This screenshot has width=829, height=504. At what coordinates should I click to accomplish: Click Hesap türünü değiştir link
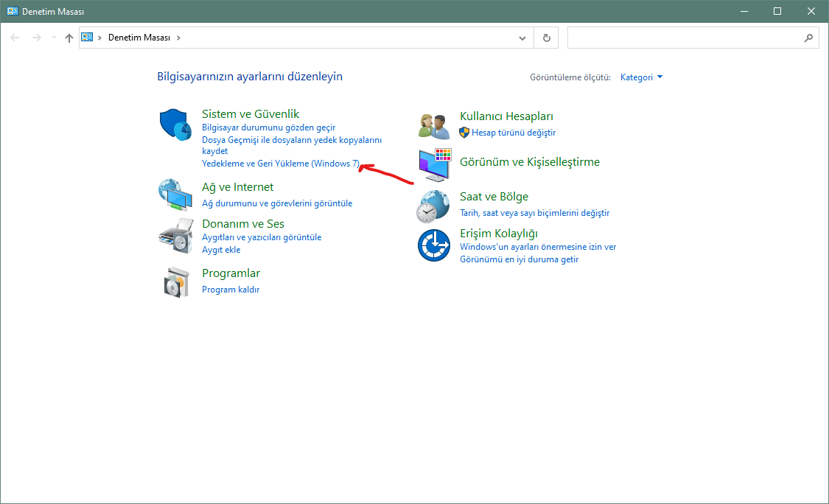(514, 132)
